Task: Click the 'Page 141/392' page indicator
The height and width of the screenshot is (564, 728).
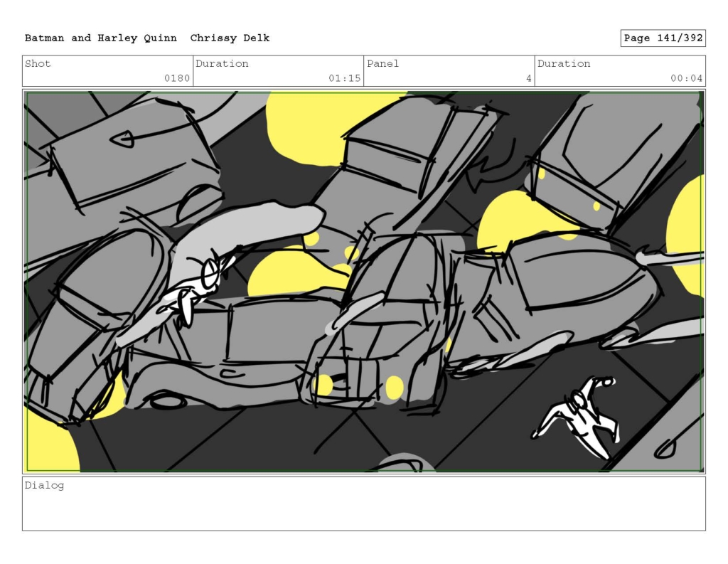Action: [x=663, y=38]
